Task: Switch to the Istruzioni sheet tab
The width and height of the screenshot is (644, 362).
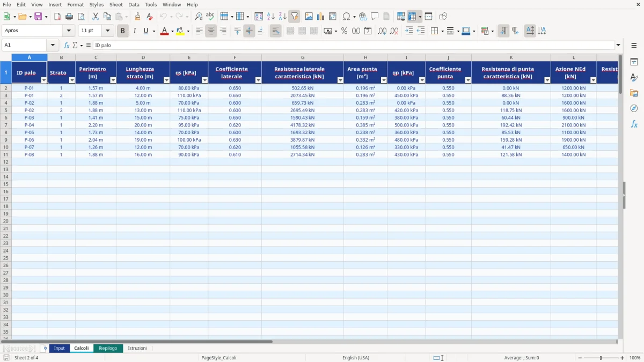Action: coord(137,349)
